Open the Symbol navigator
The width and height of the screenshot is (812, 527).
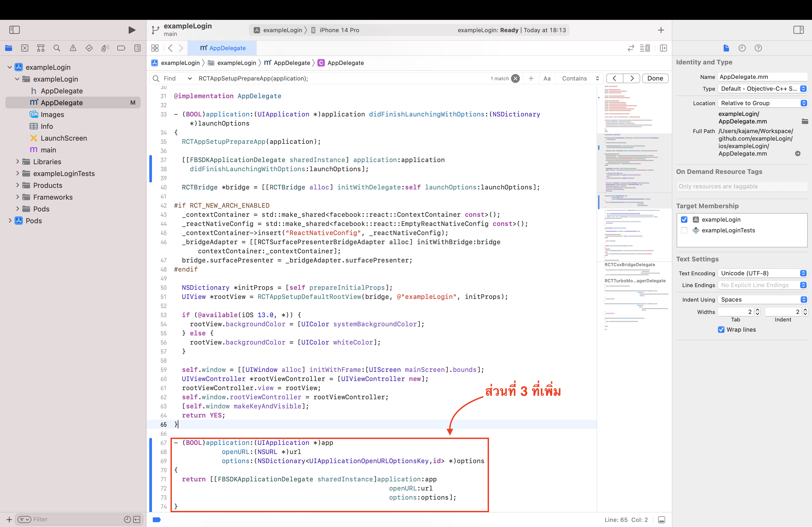click(41, 48)
